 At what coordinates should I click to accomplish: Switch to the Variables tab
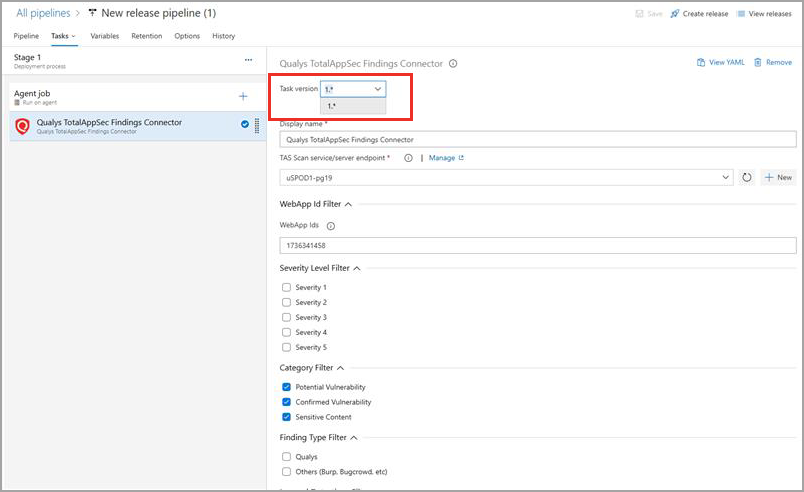pos(104,36)
